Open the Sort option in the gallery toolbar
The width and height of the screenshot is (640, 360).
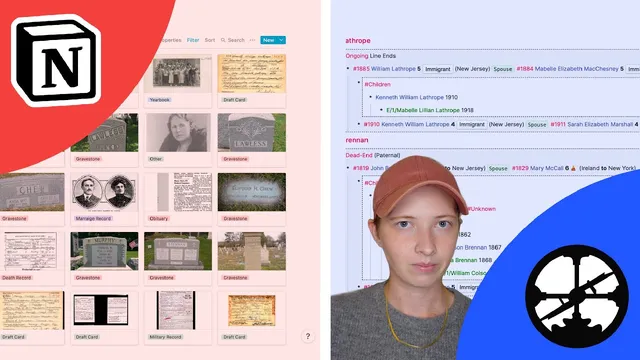point(210,40)
